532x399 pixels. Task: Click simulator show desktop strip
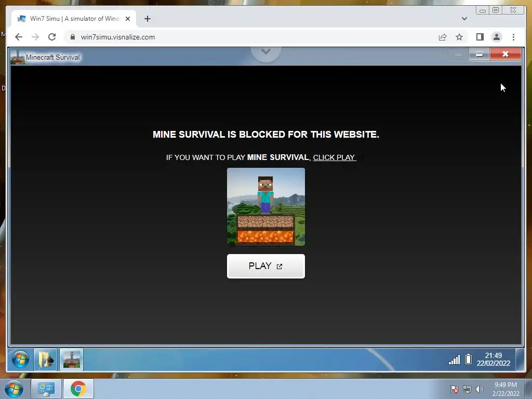tap(520, 360)
